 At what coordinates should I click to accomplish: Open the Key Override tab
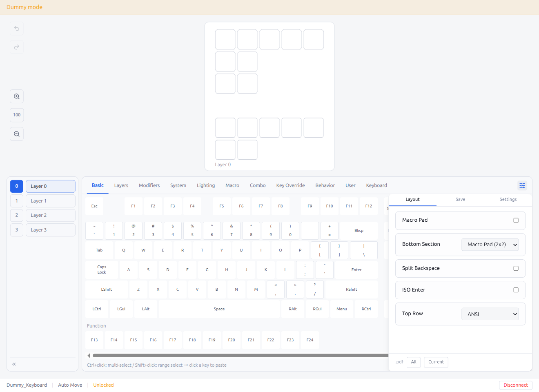[290, 185]
